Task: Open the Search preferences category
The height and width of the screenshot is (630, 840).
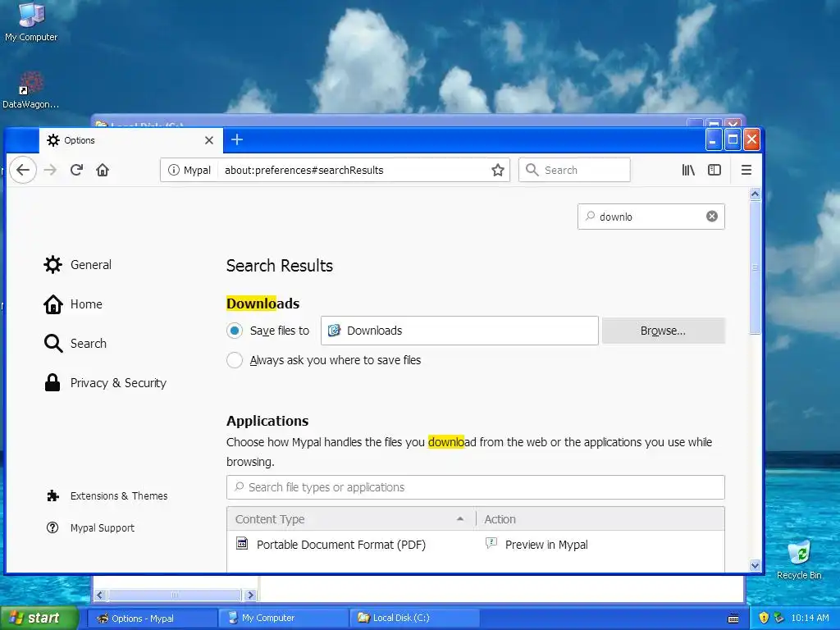Action: tap(75, 344)
